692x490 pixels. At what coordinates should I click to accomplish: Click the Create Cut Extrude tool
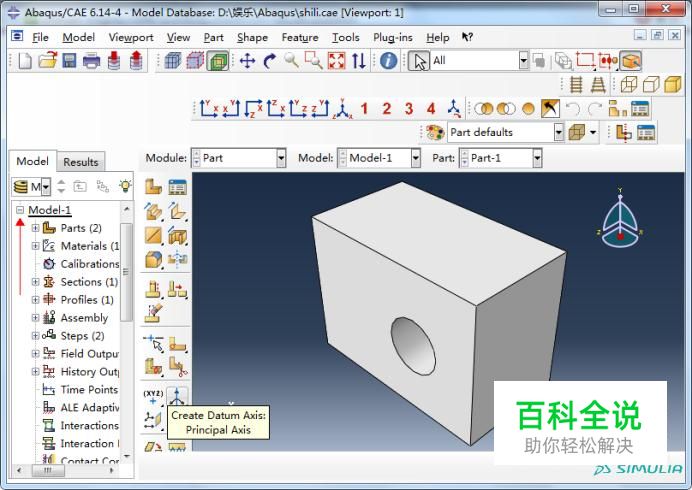(177, 236)
